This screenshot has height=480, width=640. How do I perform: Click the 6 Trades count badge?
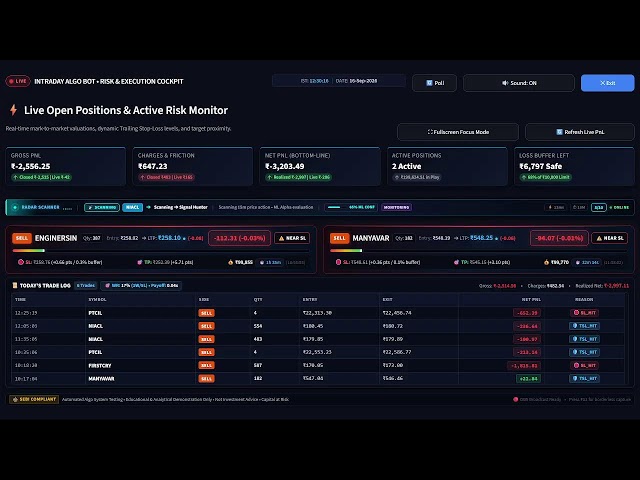86,285
